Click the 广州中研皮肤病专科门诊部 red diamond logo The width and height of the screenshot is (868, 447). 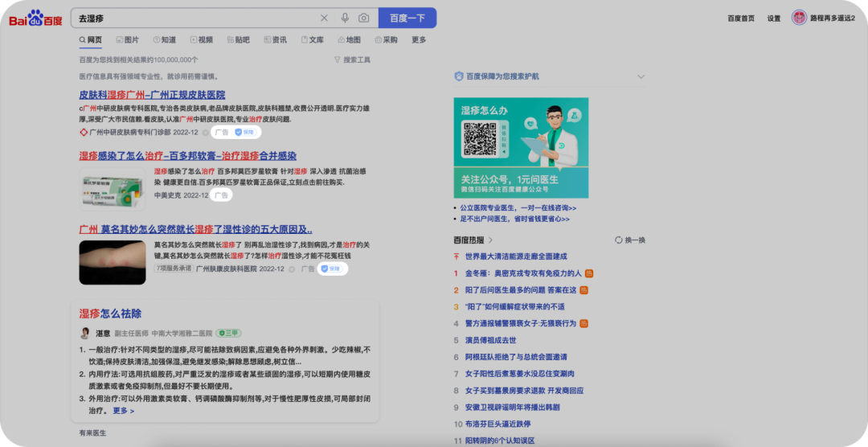84,133
